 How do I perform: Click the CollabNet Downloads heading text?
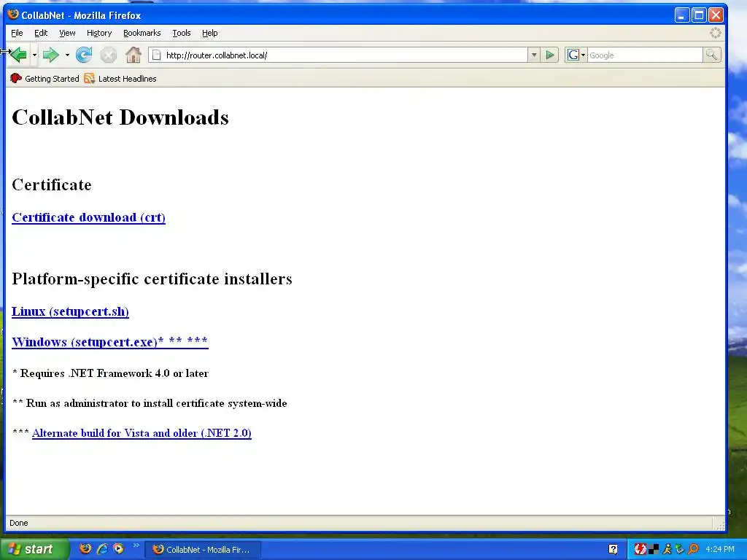tap(120, 117)
